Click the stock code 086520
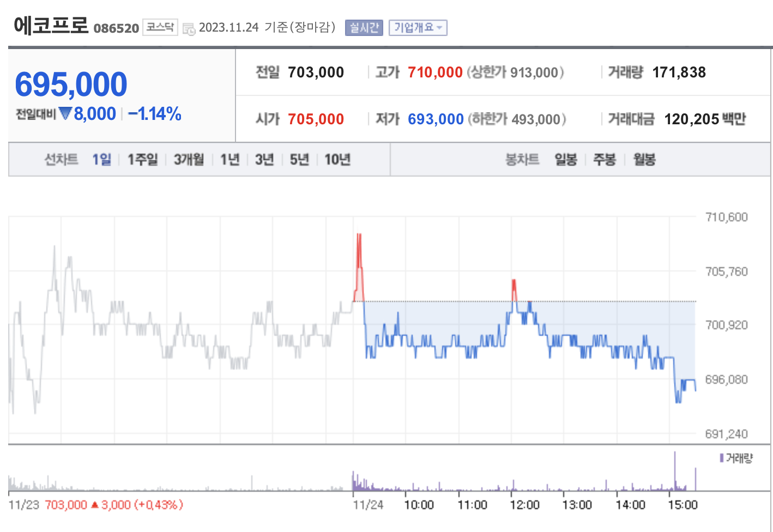This screenshot has width=773, height=532. pyautogui.click(x=116, y=28)
